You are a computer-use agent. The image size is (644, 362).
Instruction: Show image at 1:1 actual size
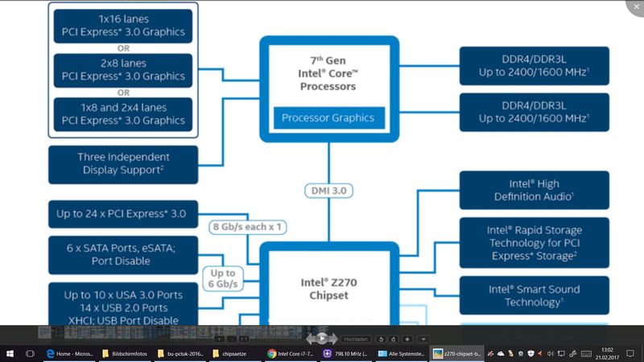(x=244, y=339)
